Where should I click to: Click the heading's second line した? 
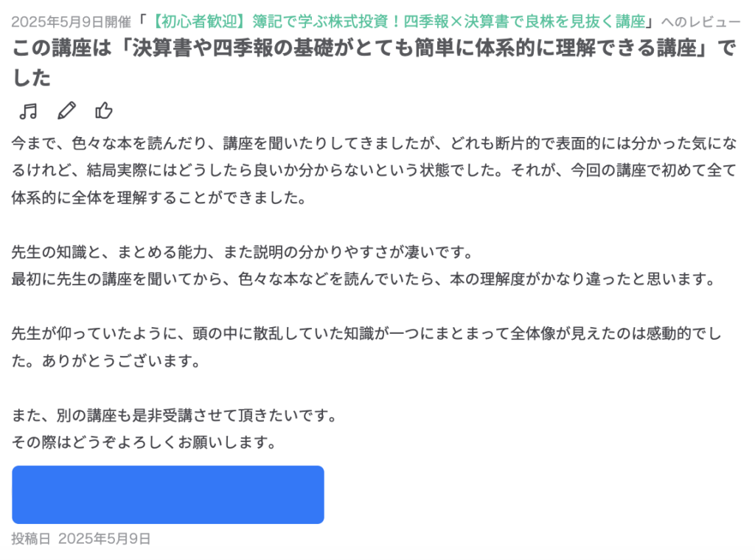(x=31, y=77)
